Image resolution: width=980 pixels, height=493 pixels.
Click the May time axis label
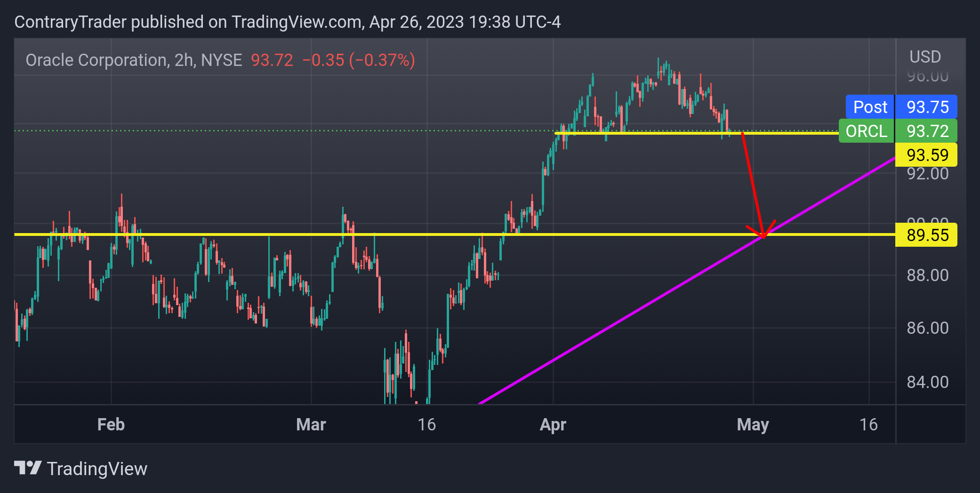coord(753,425)
